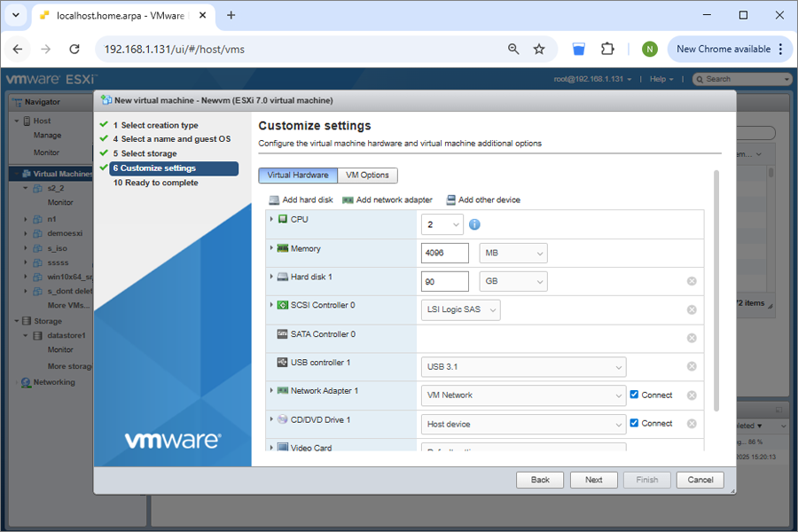Open Chrome's three-dot menu

tap(780, 49)
